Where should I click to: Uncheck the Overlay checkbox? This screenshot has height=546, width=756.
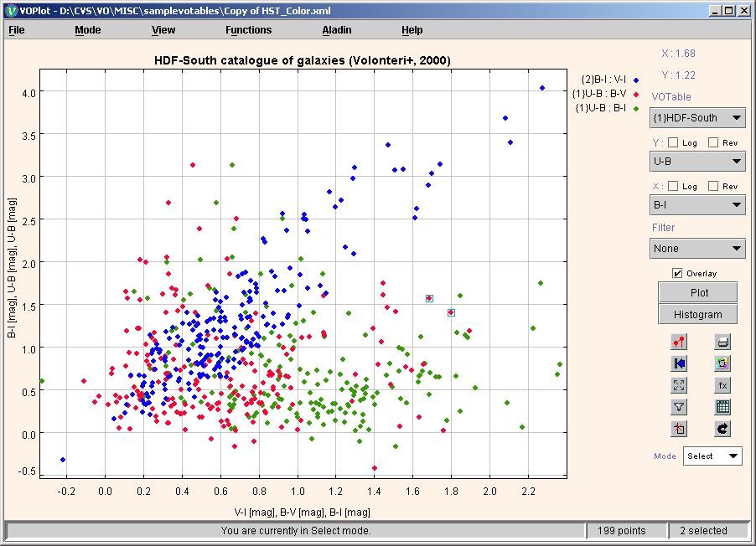(x=677, y=273)
